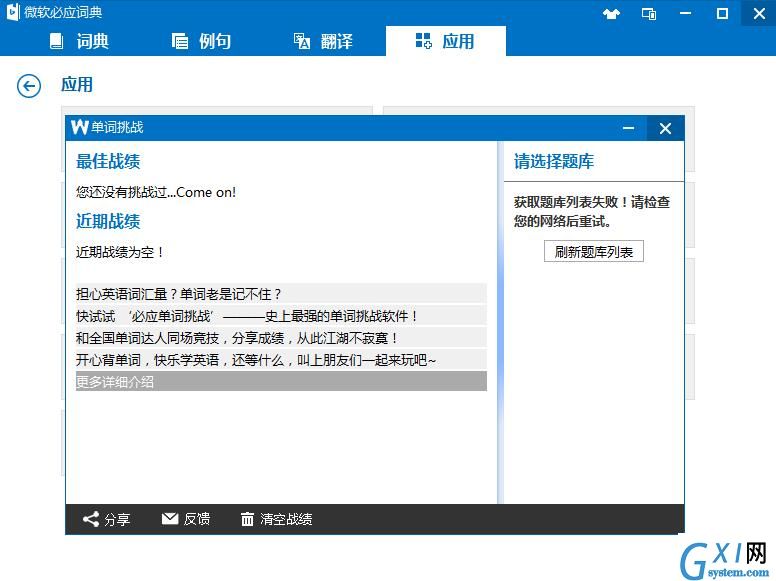Screen dimensions: 776x581
Task: Open the 词典 tab
Action: (79, 41)
